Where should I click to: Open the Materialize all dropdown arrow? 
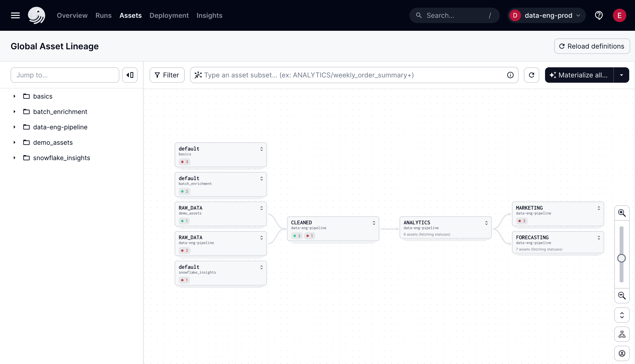pyautogui.click(x=622, y=75)
